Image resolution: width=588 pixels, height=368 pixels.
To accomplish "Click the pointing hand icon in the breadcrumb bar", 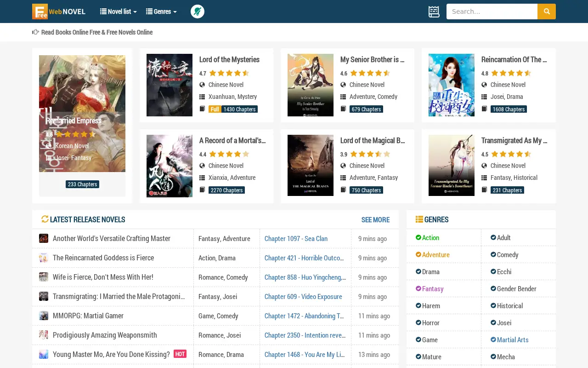I will 35,32.
